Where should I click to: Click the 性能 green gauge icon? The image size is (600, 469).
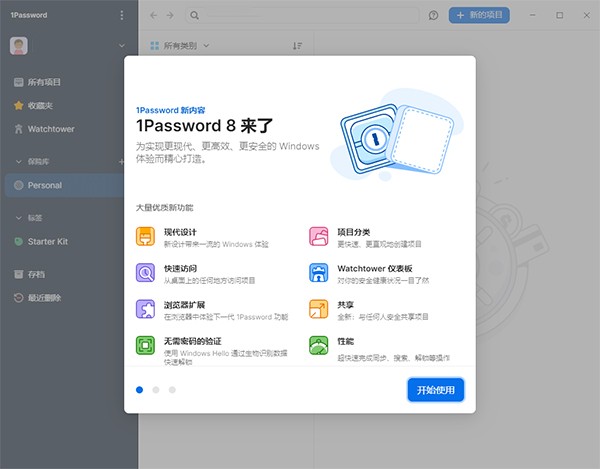[x=319, y=345]
